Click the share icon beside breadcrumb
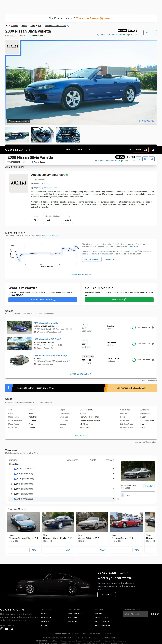The width and height of the screenshot is (162, 644). 68,26
